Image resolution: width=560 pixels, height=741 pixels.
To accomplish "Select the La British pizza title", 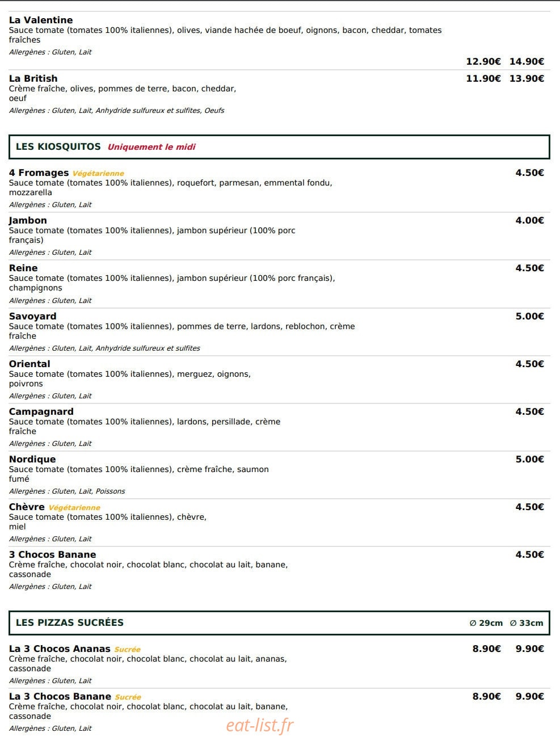I will [x=33, y=78].
